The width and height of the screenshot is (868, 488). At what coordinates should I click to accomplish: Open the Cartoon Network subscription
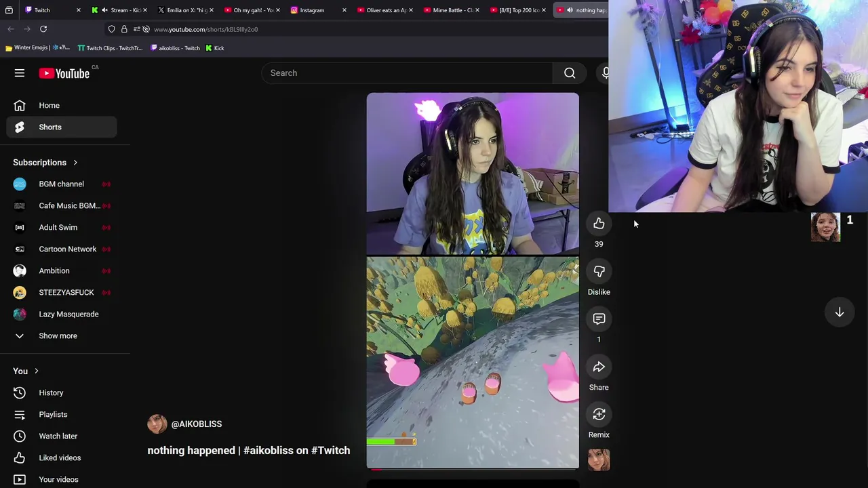pyautogui.click(x=62, y=249)
